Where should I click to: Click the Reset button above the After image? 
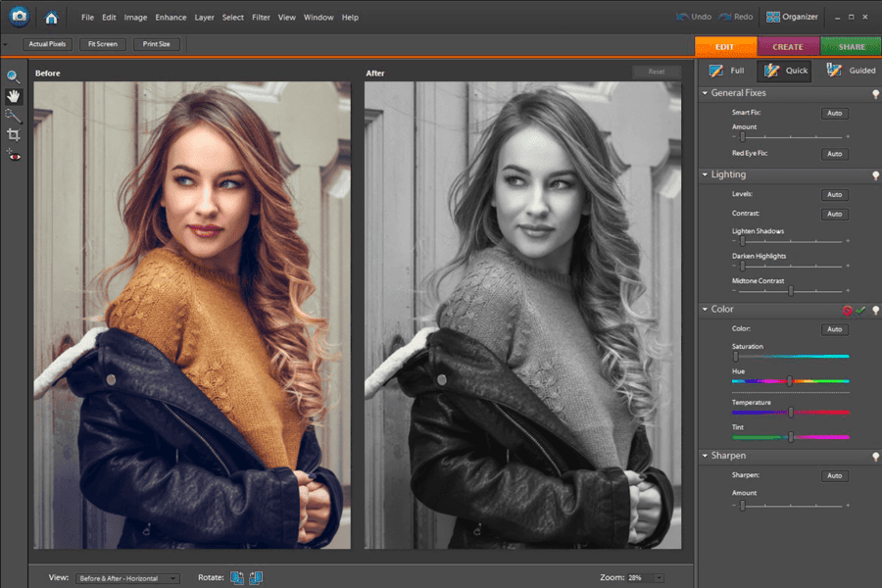coord(657,72)
